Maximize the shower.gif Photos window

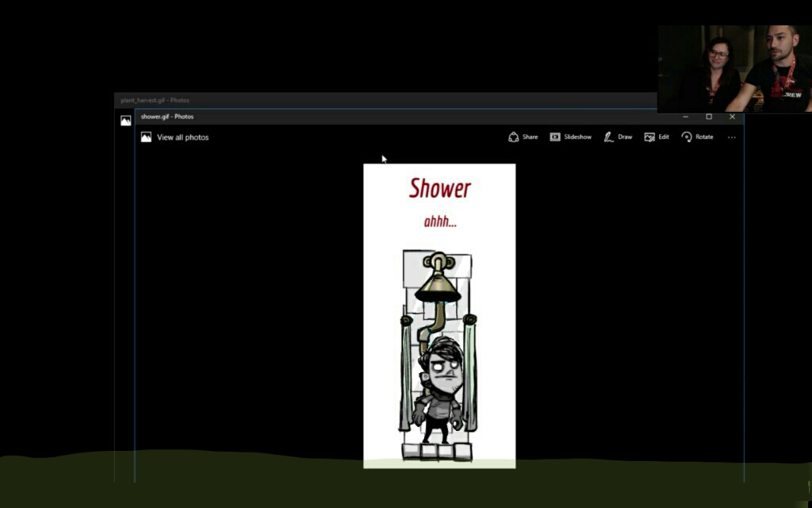(709, 117)
